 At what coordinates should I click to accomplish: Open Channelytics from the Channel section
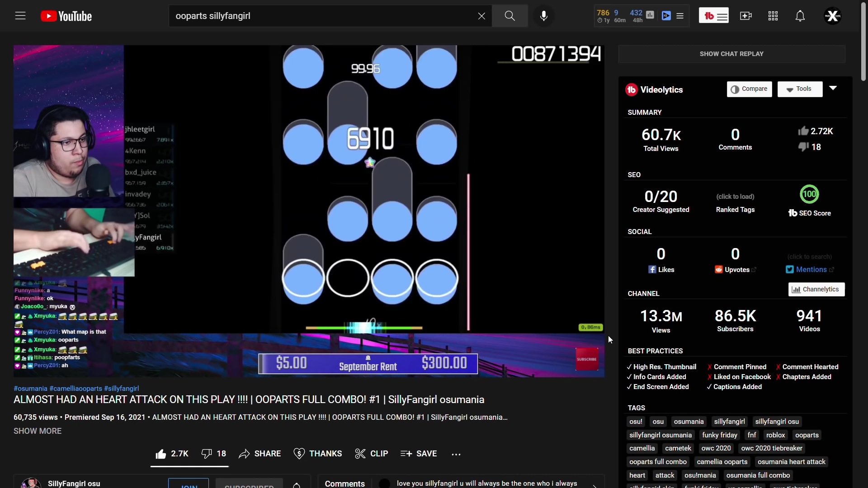click(816, 289)
